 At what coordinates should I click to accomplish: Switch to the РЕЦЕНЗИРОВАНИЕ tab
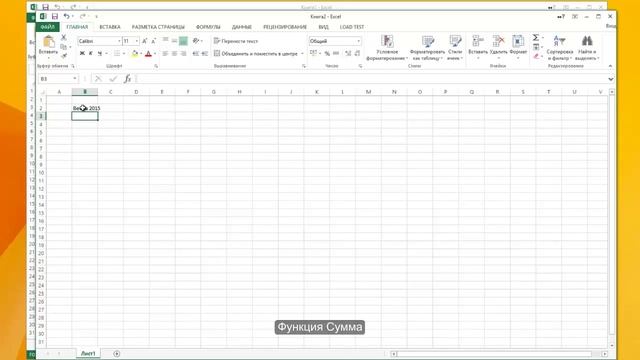tap(285, 27)
